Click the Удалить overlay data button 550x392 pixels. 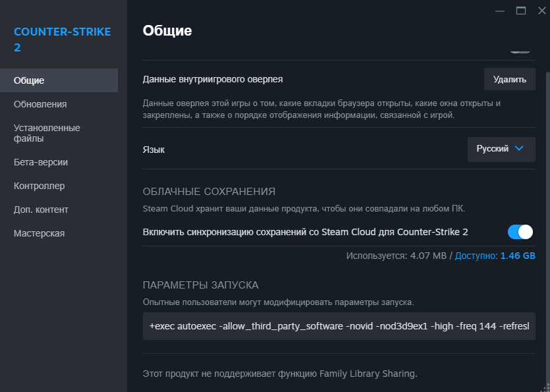(509, 79)
